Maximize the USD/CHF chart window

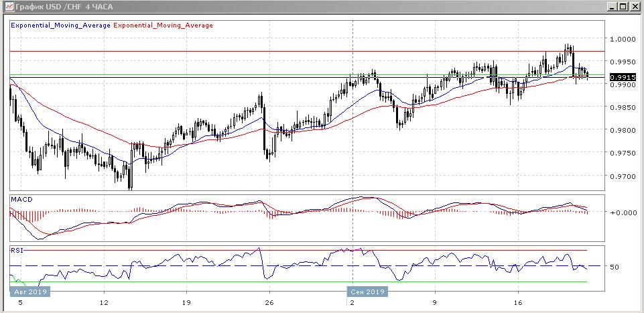(623, 7)
